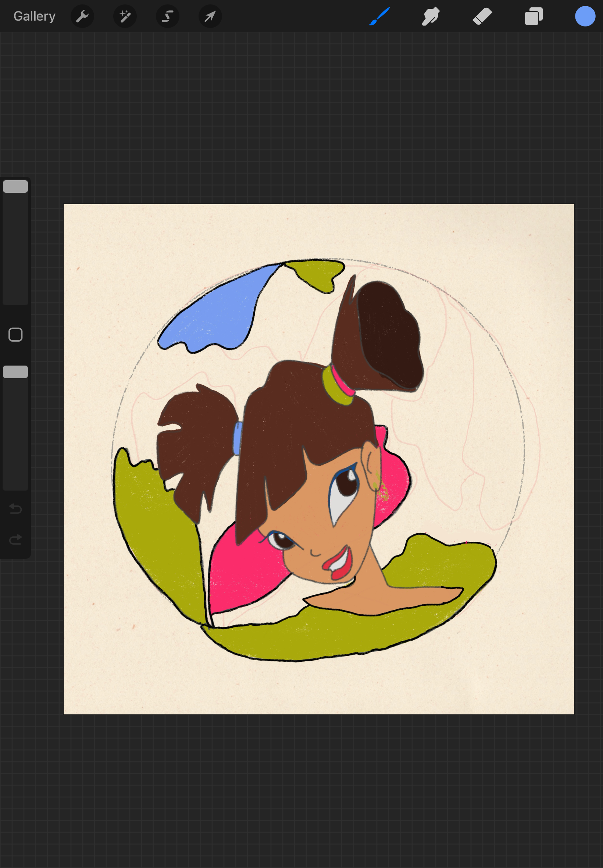The height and width of the screenshot is (868, 603).
Task: Select the Brush tool
Action: pos(379,16)
